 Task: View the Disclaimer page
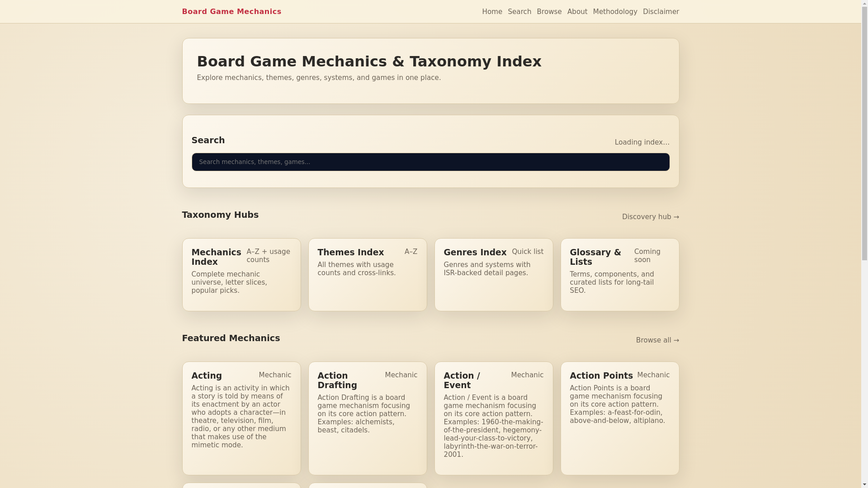point(661,12)
